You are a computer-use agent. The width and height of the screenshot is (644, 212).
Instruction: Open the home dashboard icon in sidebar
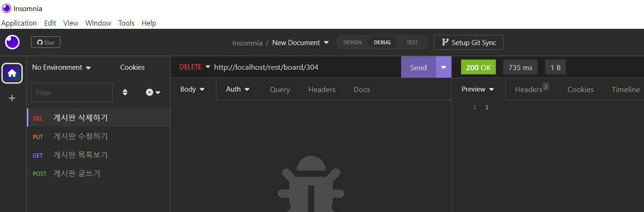point(12,73)
